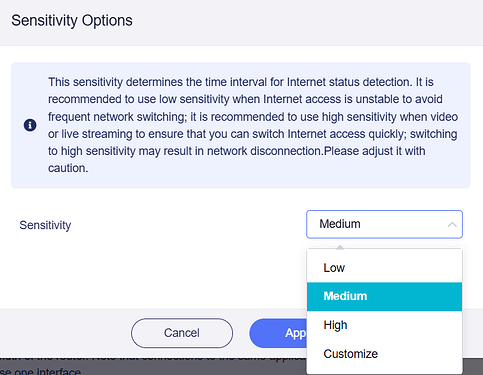The height and width of the screenshot is (375, 483).
Task: Click the word caution in the notice
Action: point(68,168)
